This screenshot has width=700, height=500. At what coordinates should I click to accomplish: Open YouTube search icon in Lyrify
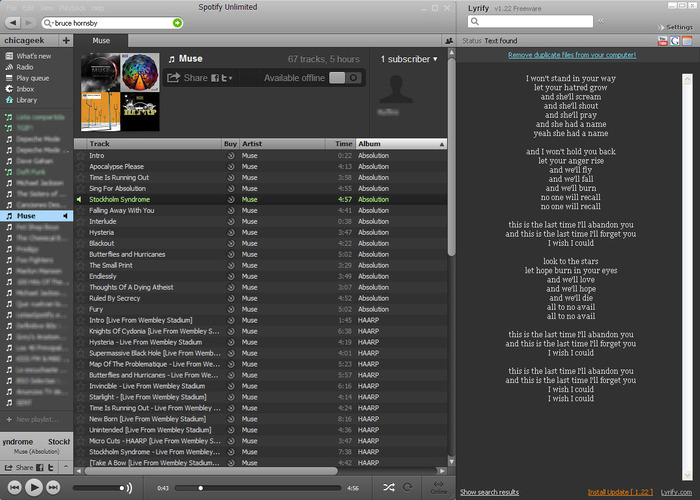pos(662,40)
